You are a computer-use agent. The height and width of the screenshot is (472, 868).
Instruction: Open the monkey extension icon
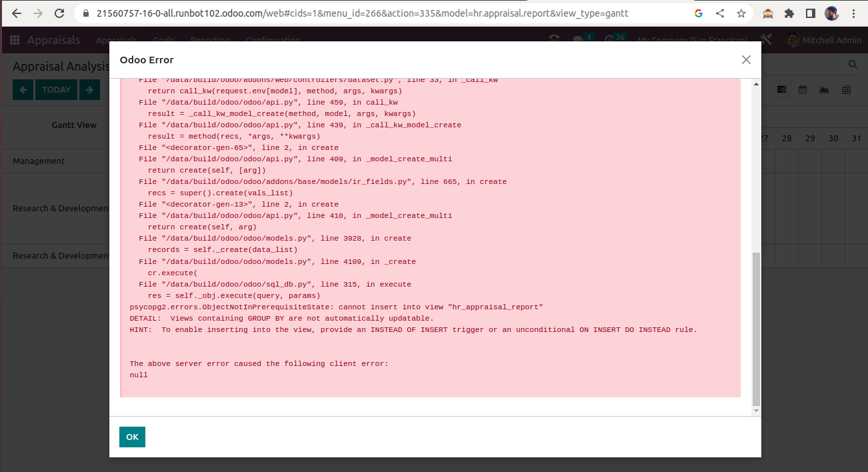click(768, 13)
